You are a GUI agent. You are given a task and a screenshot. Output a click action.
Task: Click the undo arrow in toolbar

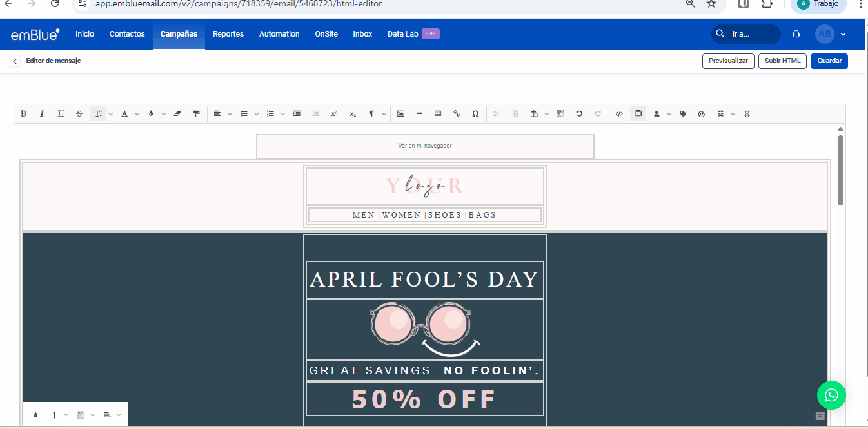[579, 114]
